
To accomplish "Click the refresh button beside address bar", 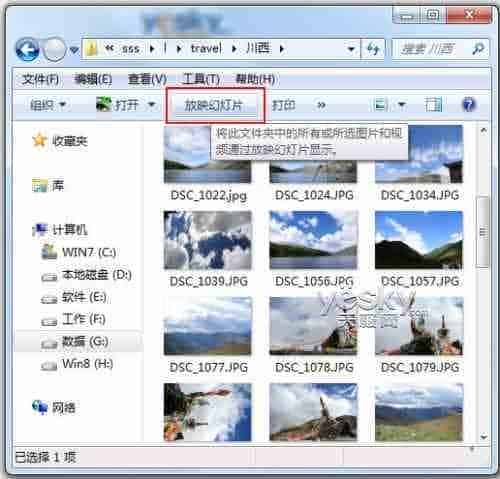I will pos(373,50).
